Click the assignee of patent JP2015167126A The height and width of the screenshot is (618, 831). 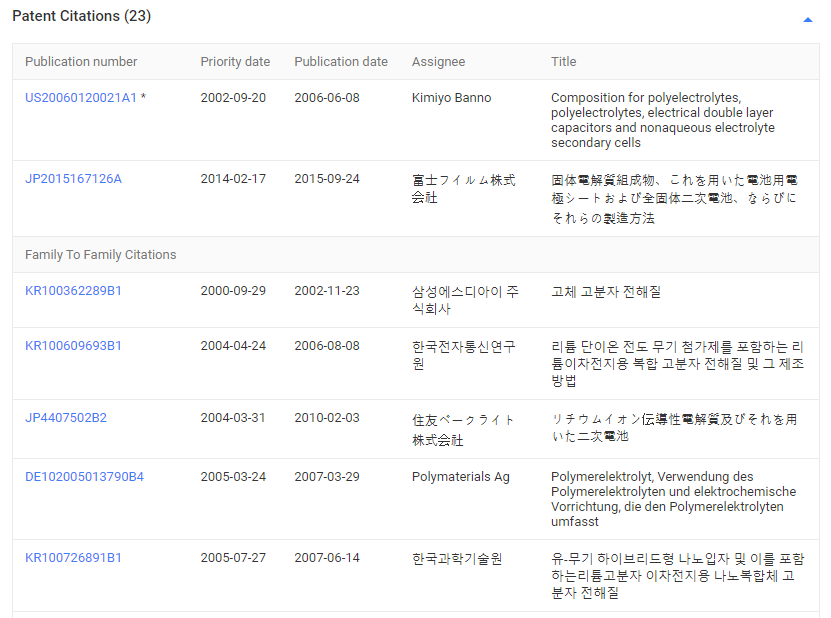pyautogui.click(x=464, y=189)
